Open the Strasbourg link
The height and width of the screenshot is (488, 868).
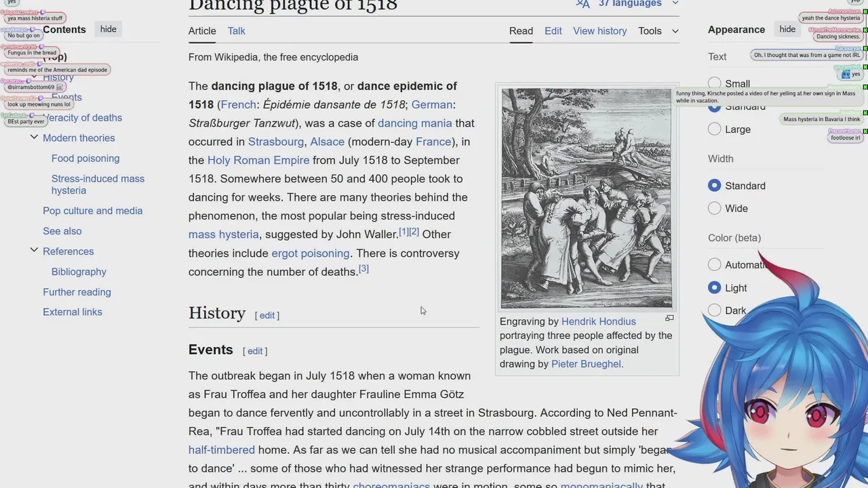(276, 142)
